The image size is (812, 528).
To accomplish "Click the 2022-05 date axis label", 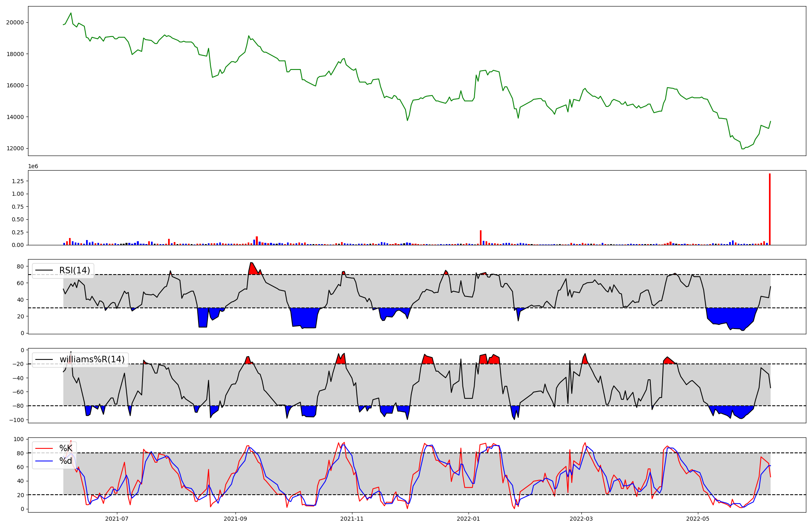I will [698, 519].
